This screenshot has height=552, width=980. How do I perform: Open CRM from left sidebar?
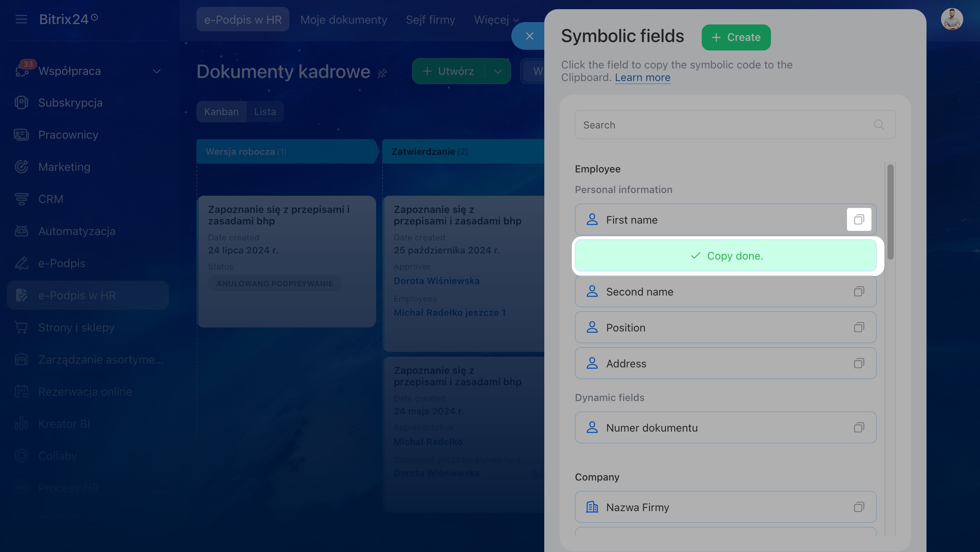tap(50, 199)
